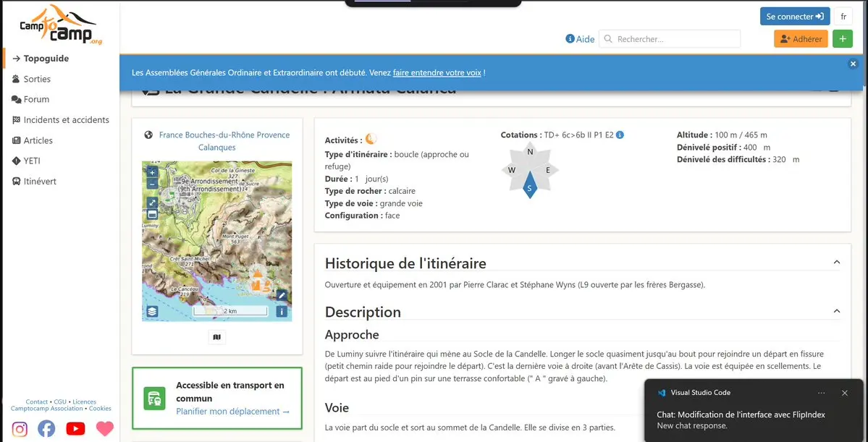Screen dimensions: 868x442
Task: Open the CGU footer link
Action: click(x=60, y=401)
